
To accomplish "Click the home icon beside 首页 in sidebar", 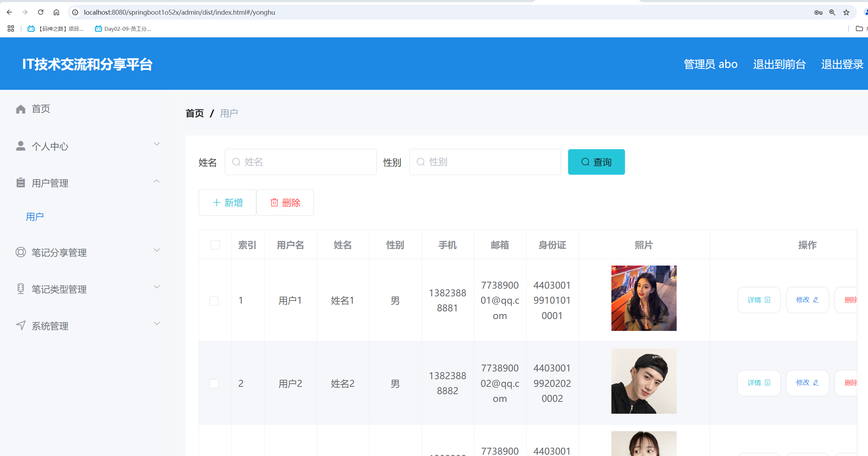I will [21, 109].
